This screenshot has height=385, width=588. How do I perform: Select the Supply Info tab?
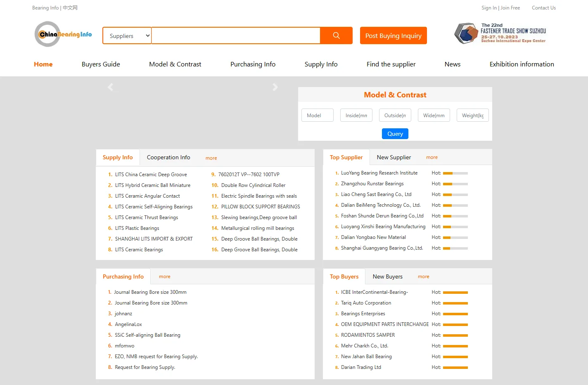[x=118, y=157]
